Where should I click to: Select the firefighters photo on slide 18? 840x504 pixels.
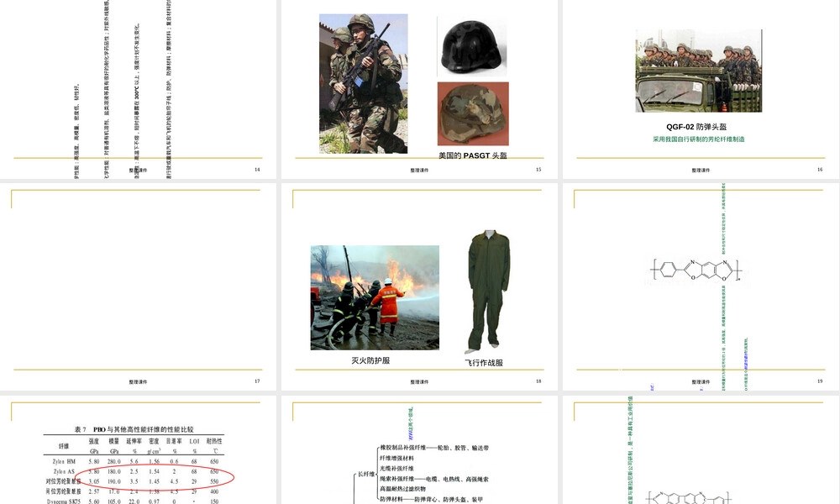pos(375,298)
